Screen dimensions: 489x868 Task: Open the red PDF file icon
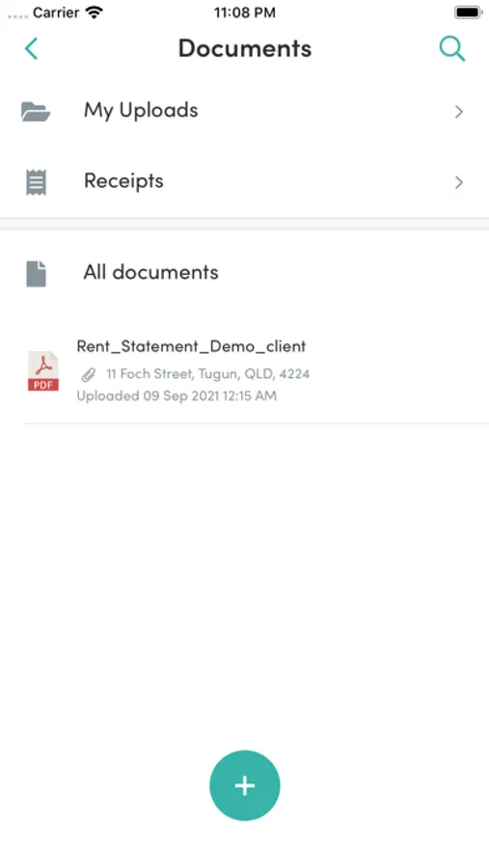click(x=43, y=371)
